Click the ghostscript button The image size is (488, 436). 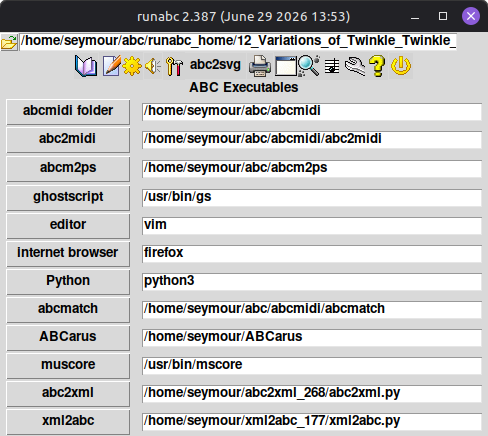click(68, 198)
